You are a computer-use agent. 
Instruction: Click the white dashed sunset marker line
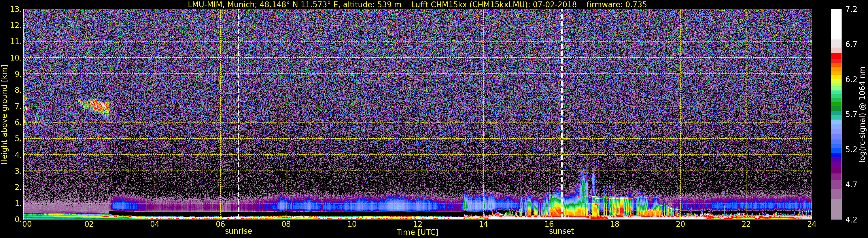tap(562, 114)
